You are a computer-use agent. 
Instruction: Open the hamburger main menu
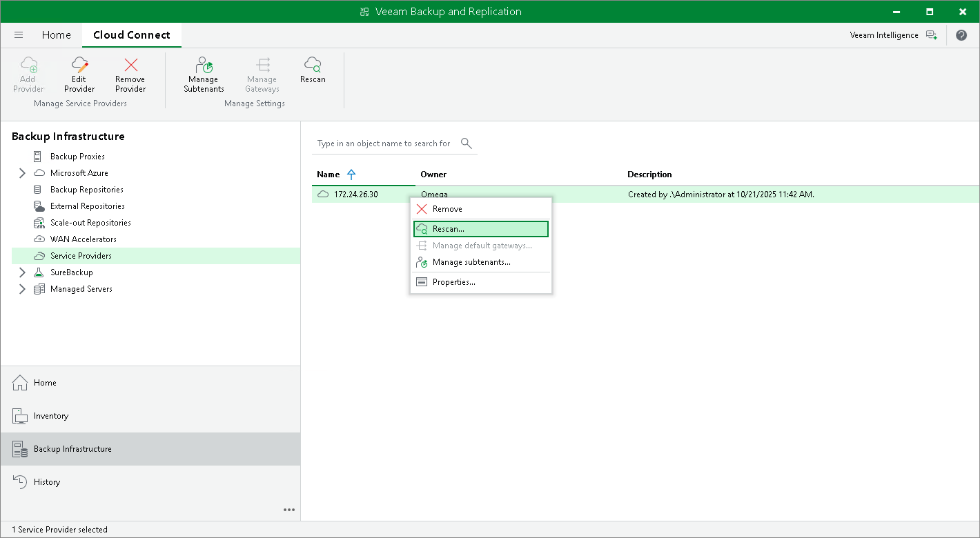(x=19, y=35)
